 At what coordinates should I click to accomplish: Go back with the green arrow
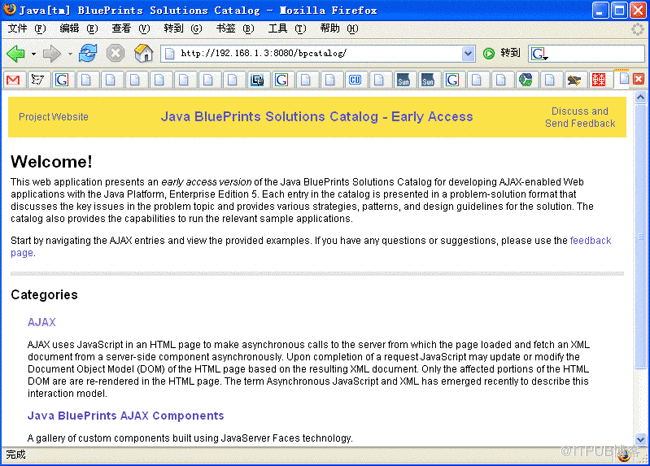coord(16,53)
